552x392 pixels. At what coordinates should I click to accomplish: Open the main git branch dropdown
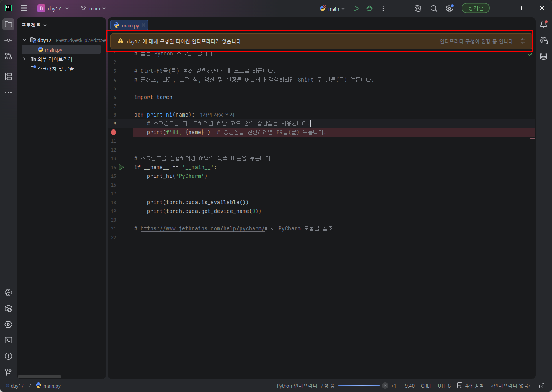click(94, 8)
